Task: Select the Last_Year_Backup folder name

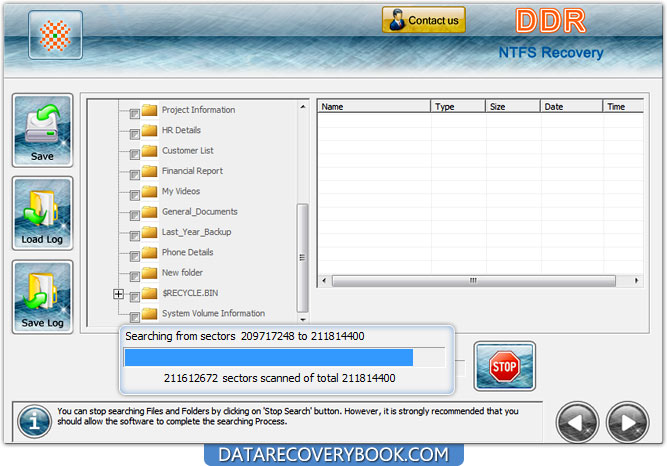Action: tap(197, 232)
